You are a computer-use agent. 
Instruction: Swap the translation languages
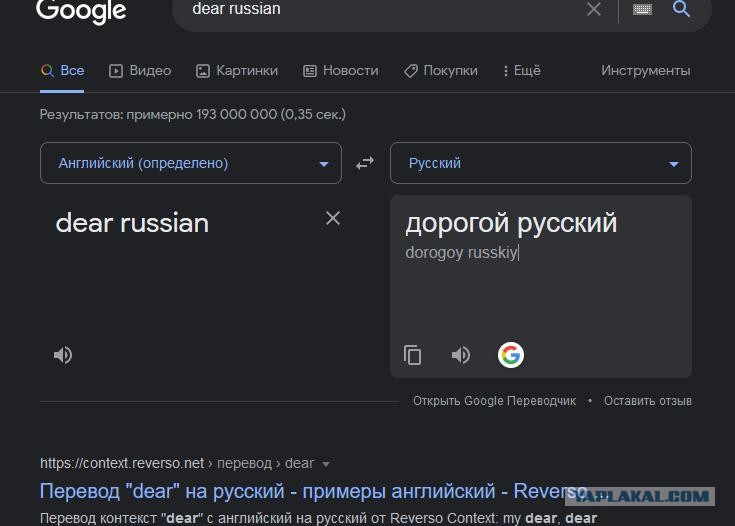pyautogui.click(x=365, y=163)
